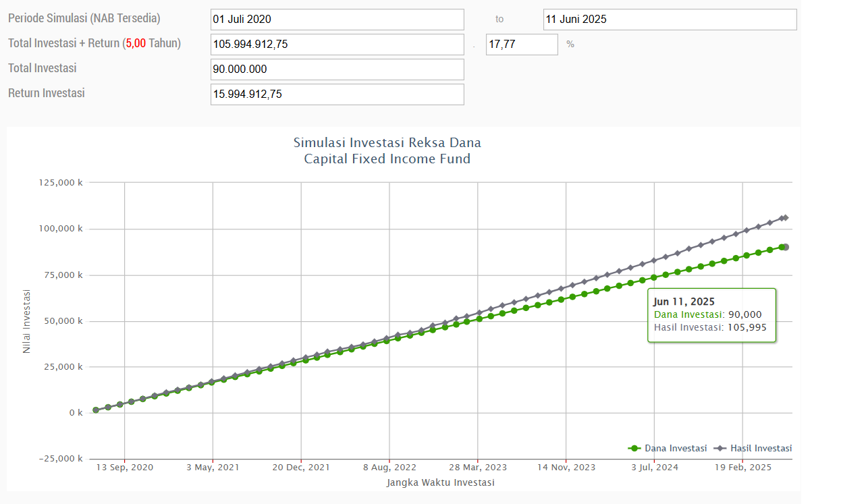The height and width of the screenshot is (504, 843).
Task: Click the x-axis label "28 Mar, 2023"
Action: point(478,468)
